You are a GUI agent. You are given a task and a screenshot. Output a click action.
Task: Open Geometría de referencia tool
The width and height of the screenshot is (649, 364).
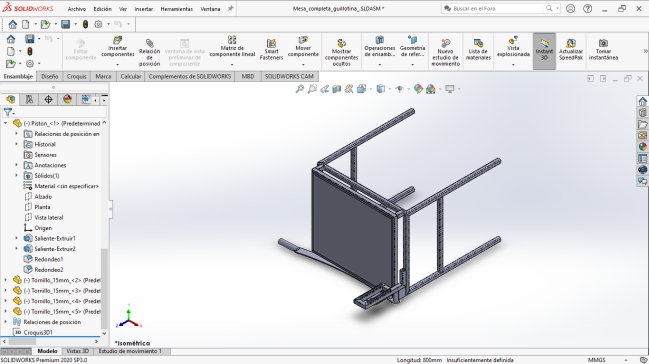pyautogui.click(x=412, y=47)
